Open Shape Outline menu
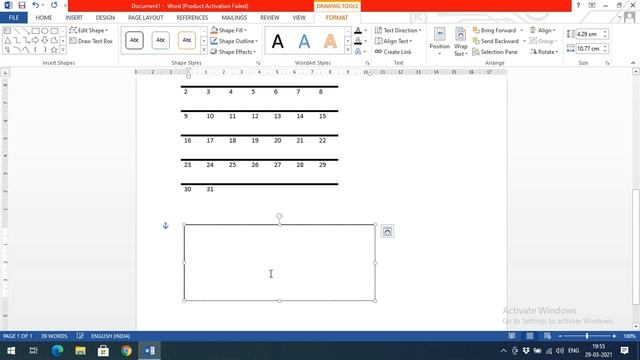 pos(234,41)
